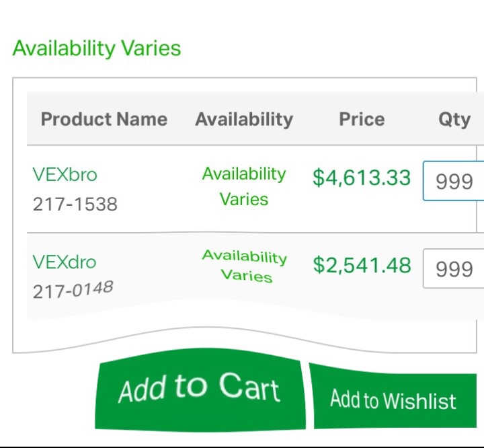Click the Qty column header

click(x=454, y=119)
